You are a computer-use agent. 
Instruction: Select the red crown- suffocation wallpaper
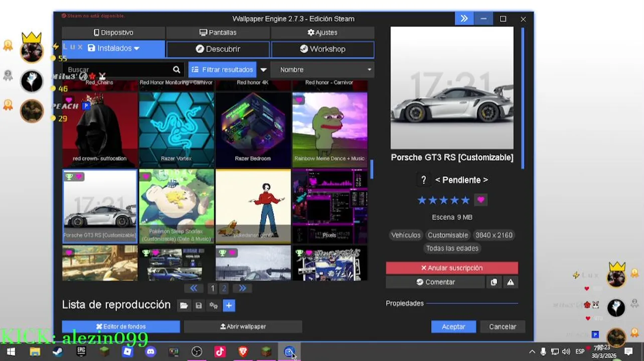coord(100,130)
